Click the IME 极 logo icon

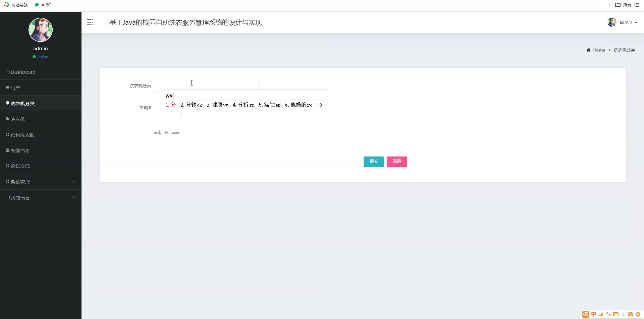coord(586,314)
